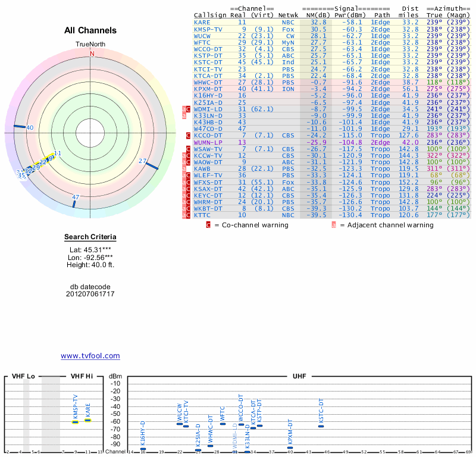
Task: Click the red N north indicator on radar
Action: (x=92, y=54)
